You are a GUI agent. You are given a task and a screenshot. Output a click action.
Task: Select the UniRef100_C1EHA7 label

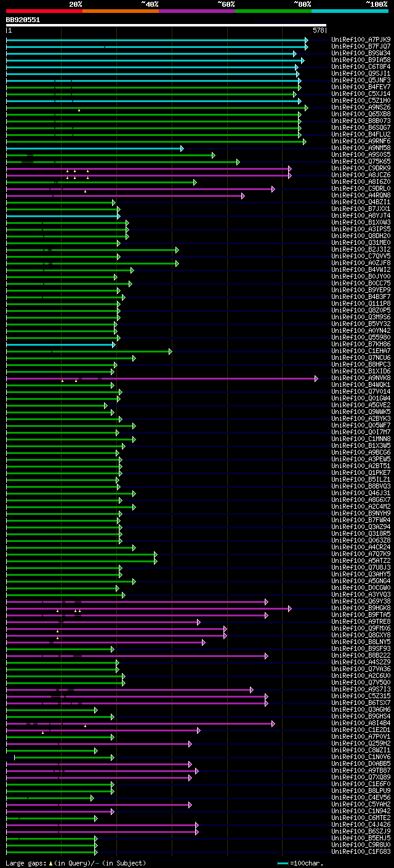361,351
